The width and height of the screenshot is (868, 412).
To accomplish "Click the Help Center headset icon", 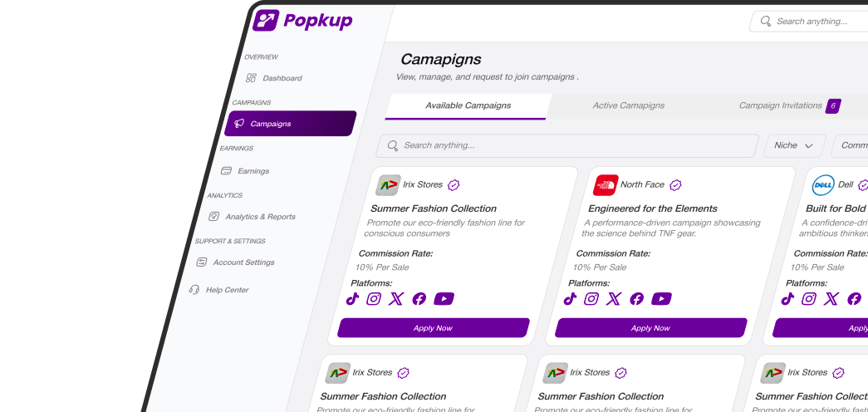I will tap(194, 290).
